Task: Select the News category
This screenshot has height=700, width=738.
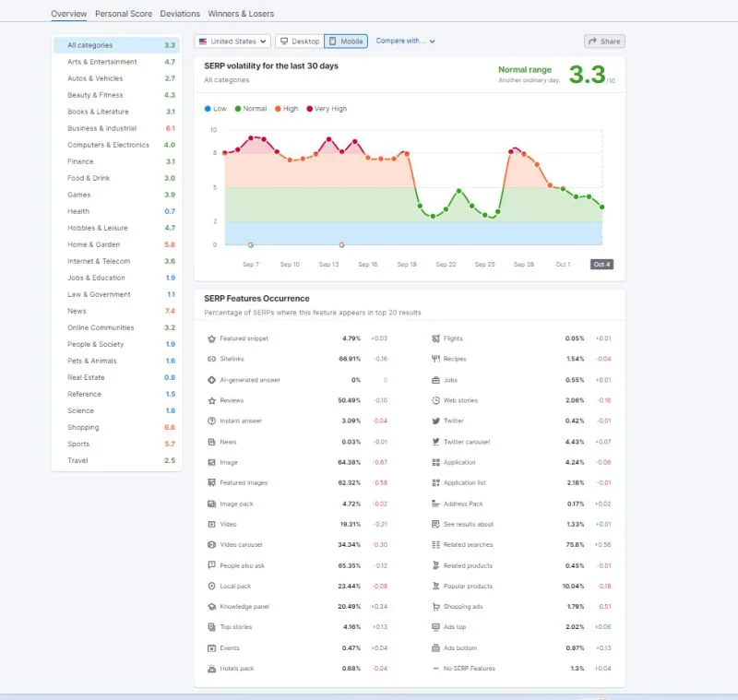Action: click(117, 311)
